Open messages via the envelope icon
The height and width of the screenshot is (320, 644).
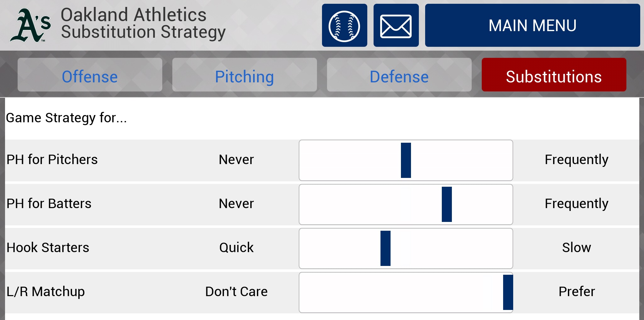396,25
